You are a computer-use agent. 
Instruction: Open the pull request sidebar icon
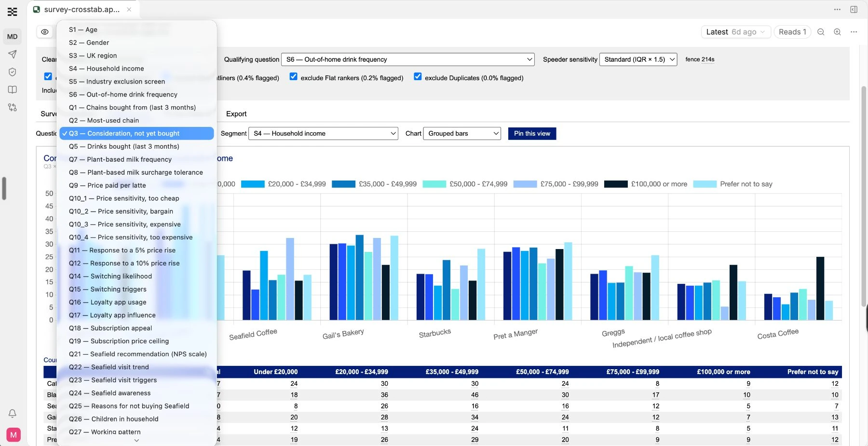tap(13, 107)
